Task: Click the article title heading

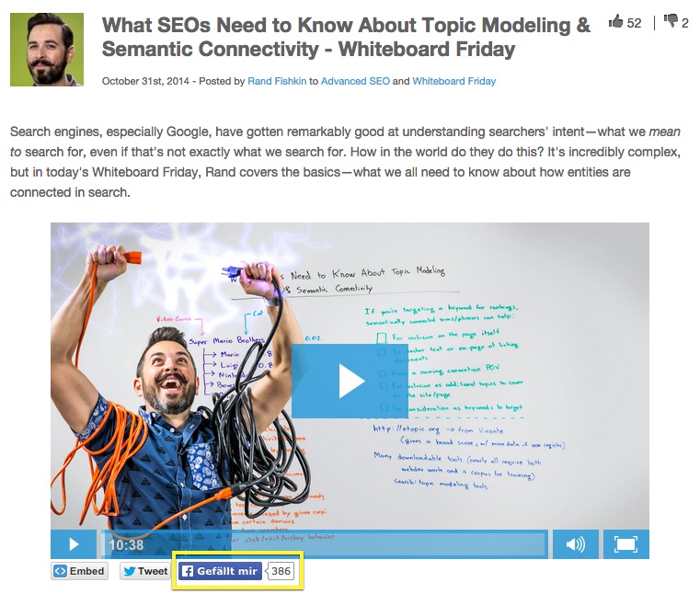Action: [x=346, y=37]
